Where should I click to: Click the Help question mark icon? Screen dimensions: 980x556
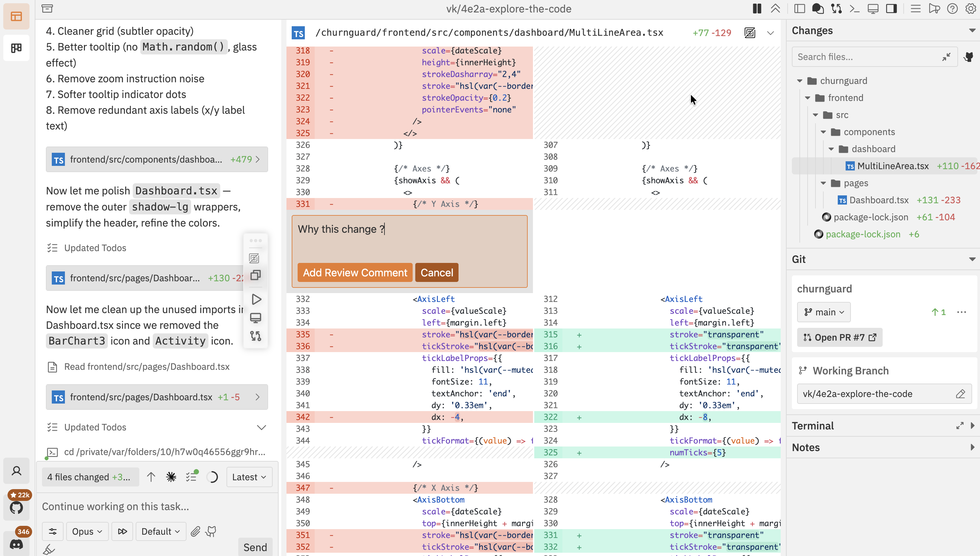click(952, 9)
